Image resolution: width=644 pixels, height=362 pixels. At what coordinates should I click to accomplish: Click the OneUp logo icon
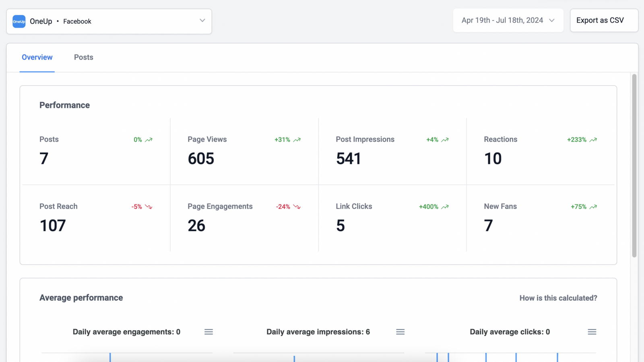19,21
